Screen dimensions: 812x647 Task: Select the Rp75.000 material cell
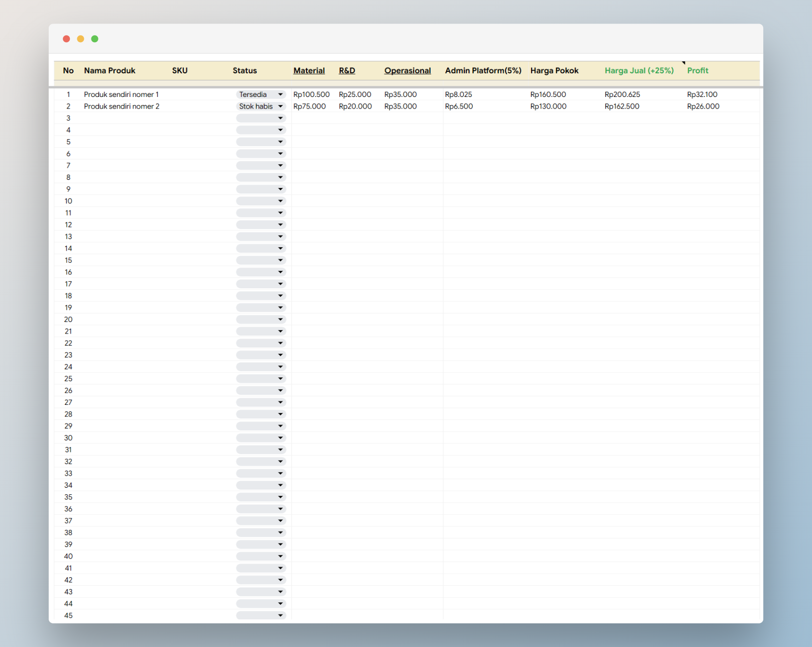[x=310, y=106]
